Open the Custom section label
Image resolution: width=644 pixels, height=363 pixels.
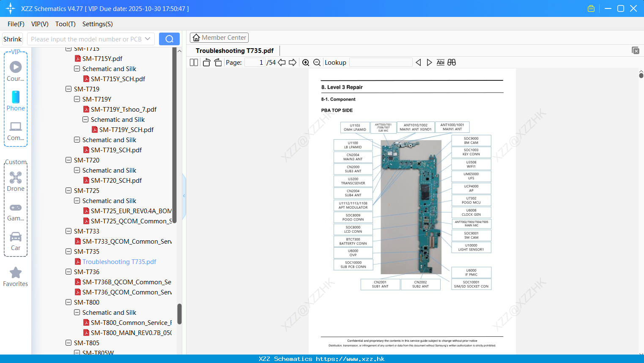tap(16, 162)
